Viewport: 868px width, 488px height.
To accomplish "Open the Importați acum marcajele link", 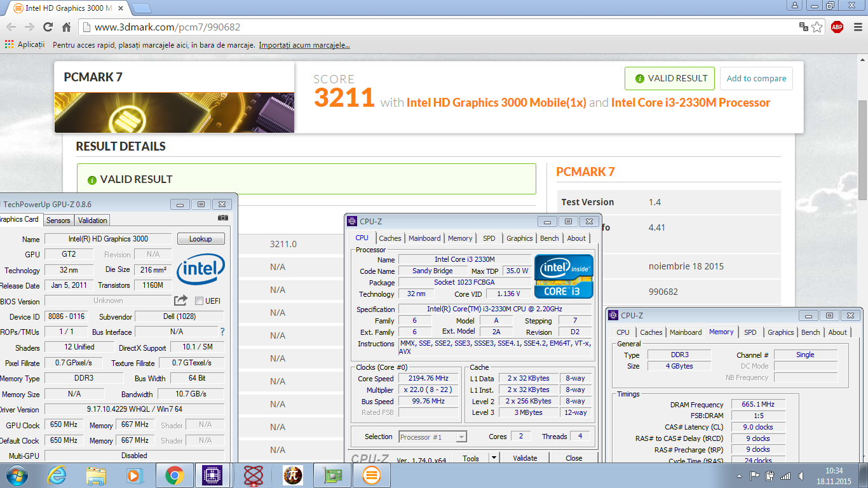I will click(x=304, y=45).
